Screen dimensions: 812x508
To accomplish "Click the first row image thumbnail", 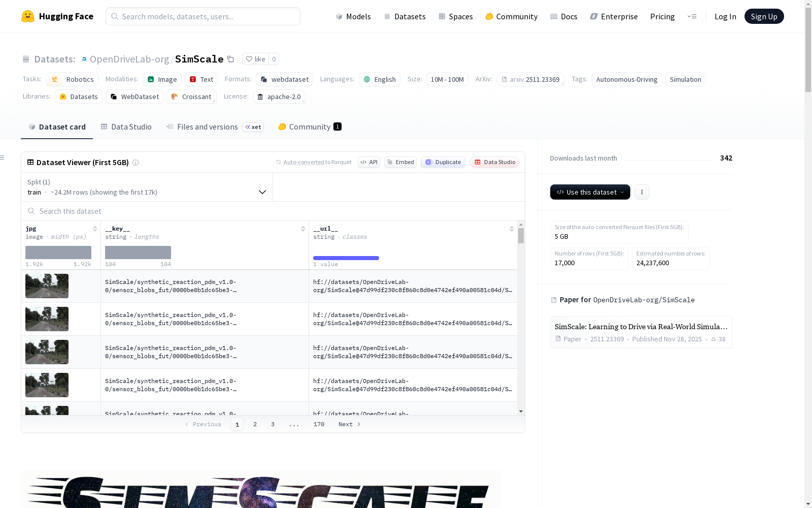I will [x=47, y=286].
